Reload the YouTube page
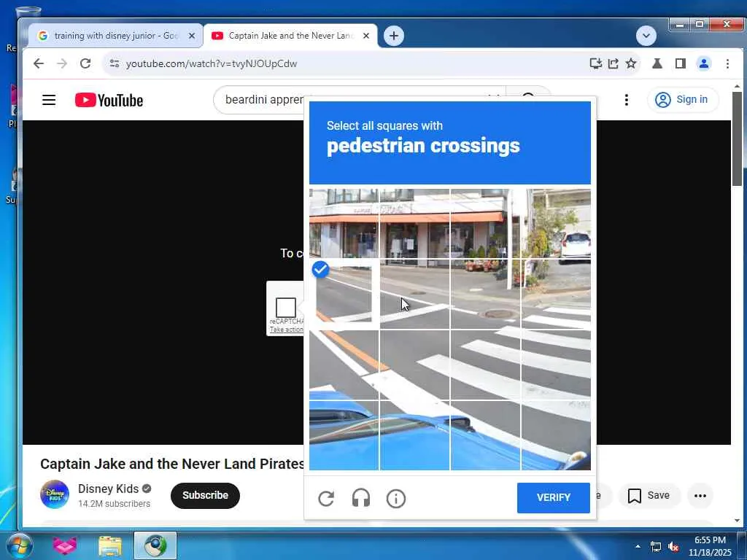747x560 pixels. (x=85, y=63)
